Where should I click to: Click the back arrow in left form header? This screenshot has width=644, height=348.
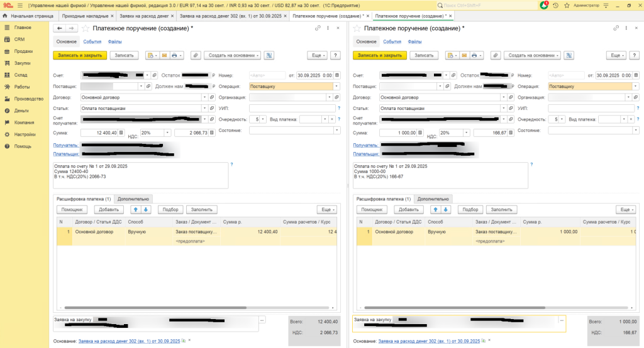(x=60, y=28)
